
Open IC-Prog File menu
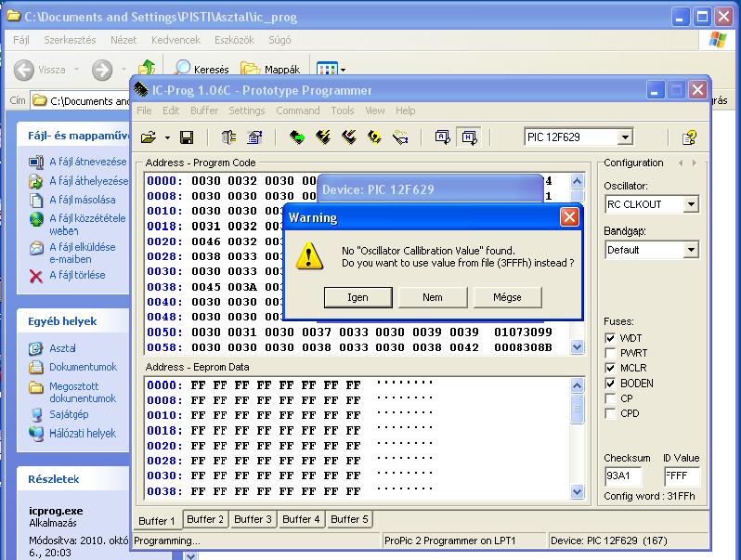point(144,111)
